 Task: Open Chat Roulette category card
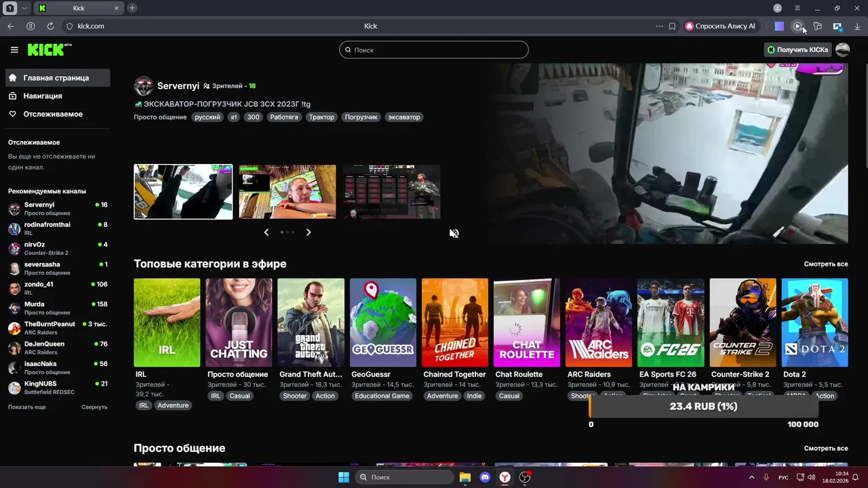click(527, 323)
